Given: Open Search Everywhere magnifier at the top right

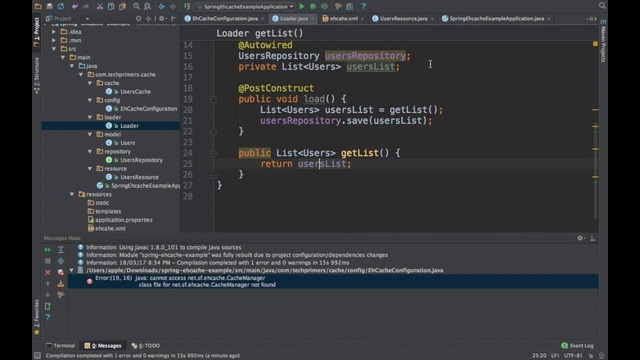Looking at the screenshot, I should click(602, 5).
